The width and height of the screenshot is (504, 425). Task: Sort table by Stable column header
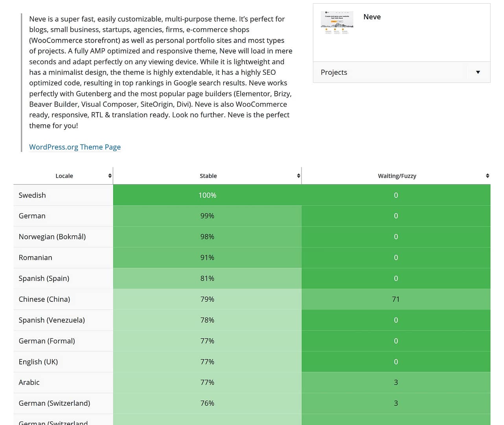tap(208, 176)
